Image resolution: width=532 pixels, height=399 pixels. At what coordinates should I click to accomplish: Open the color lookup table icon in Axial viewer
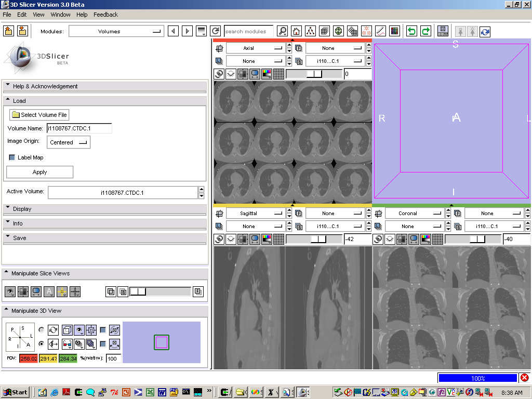tap(267, 74)
